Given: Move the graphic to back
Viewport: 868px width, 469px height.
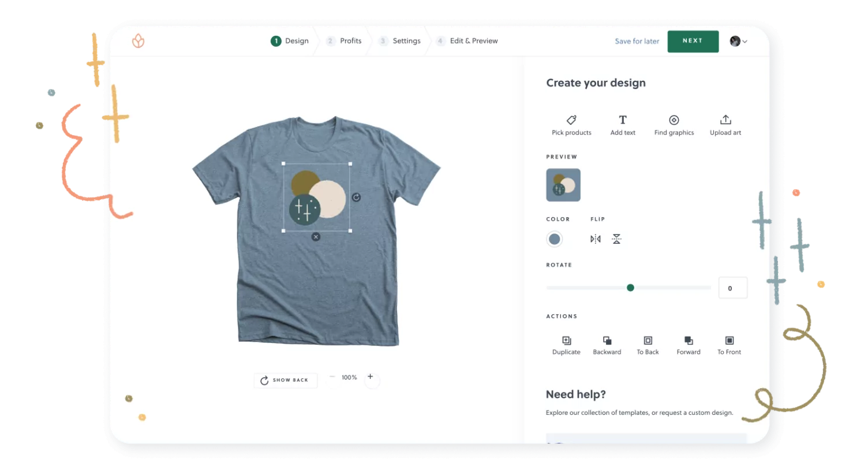Looking at the screenshot, I should (648, 341).
